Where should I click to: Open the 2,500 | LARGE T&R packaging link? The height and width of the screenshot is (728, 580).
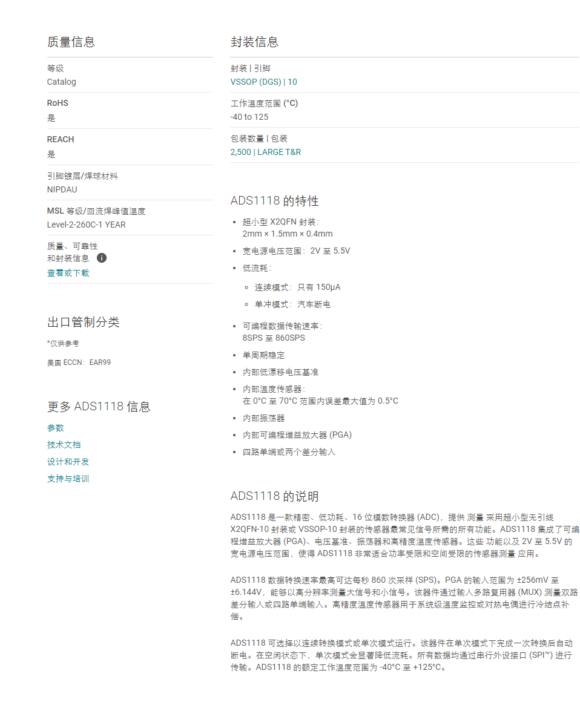click(x=265, y=152)
